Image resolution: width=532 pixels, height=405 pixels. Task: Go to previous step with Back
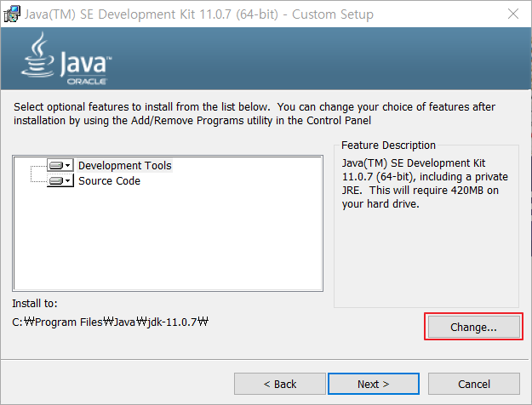280,384
